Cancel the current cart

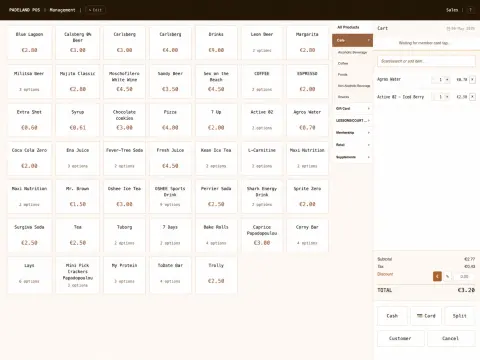tap(451, 338)
